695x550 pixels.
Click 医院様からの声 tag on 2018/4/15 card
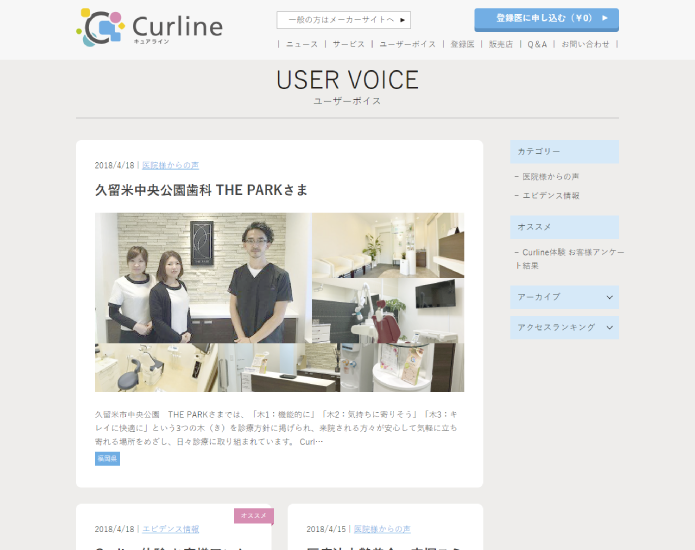(382, 529)
